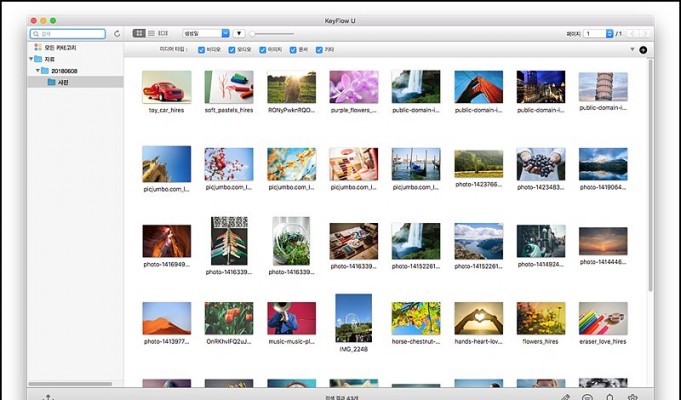The image size is (681, 400).
Task: Open the settings gear in the bottom bar
Action: 633,397
